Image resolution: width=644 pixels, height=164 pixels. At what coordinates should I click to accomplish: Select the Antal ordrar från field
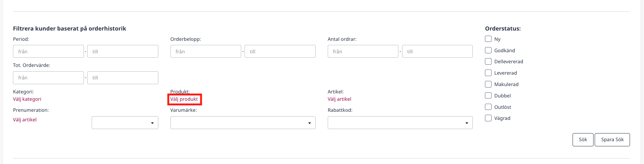[x=363, y=51]
